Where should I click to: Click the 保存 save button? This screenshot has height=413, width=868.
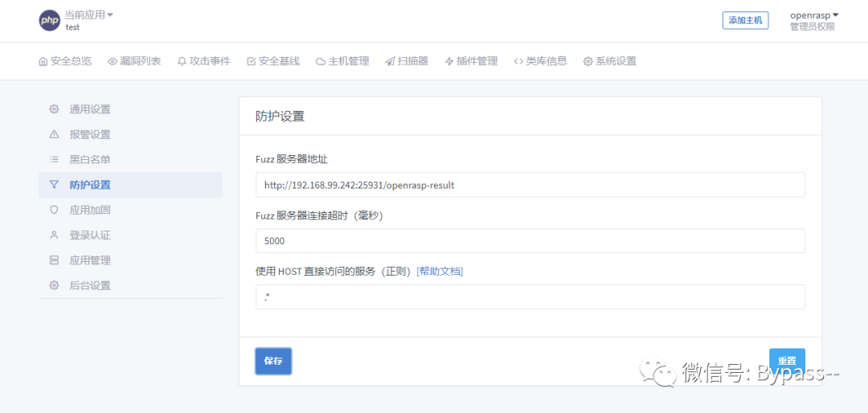pos(273,361)
